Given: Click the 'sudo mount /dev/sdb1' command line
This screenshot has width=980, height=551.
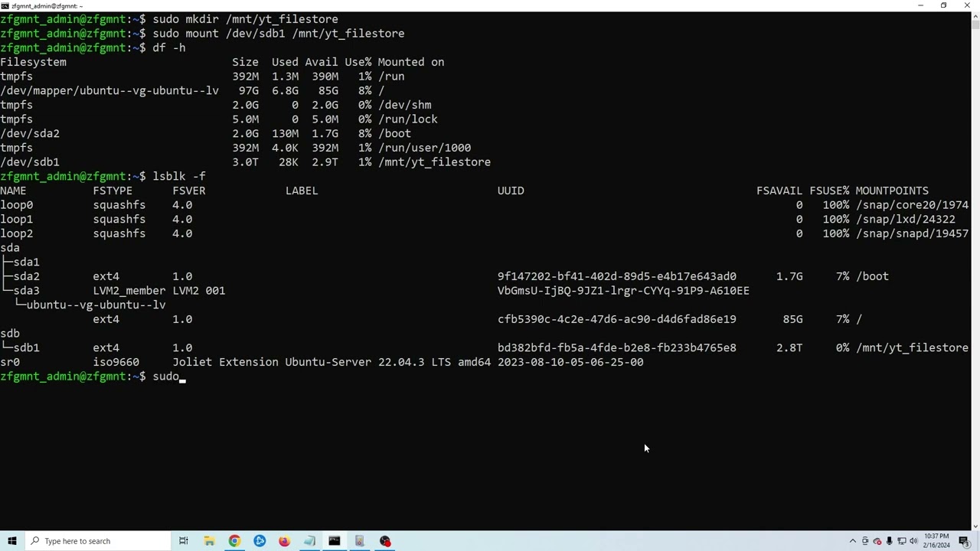Looking at the screenshot, I should coord(279,34).
